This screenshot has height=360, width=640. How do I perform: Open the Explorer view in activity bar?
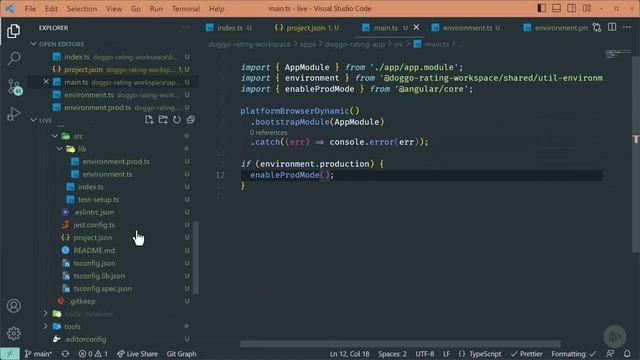tap(13, 31)
